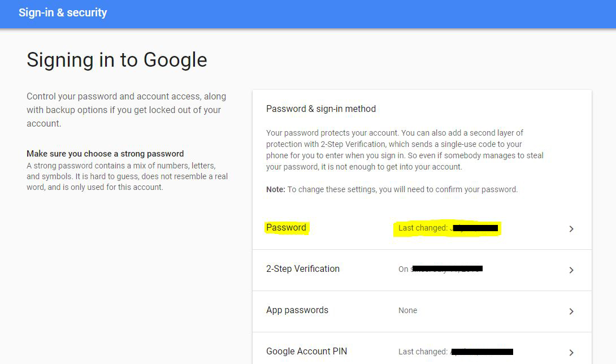Expand the Password row chevron arrow
Image resolution: width=616 pixels, height=364 pixels.
[571, 229]
